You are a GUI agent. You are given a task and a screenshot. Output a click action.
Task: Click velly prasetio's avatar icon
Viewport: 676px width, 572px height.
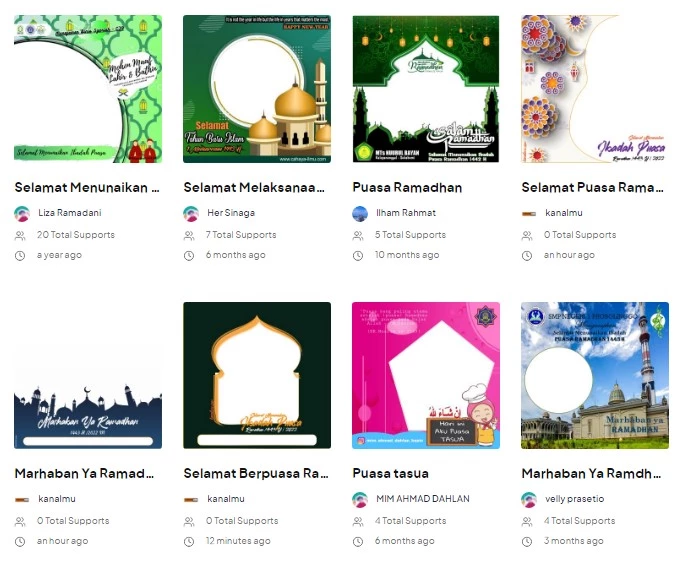point(529,500)
